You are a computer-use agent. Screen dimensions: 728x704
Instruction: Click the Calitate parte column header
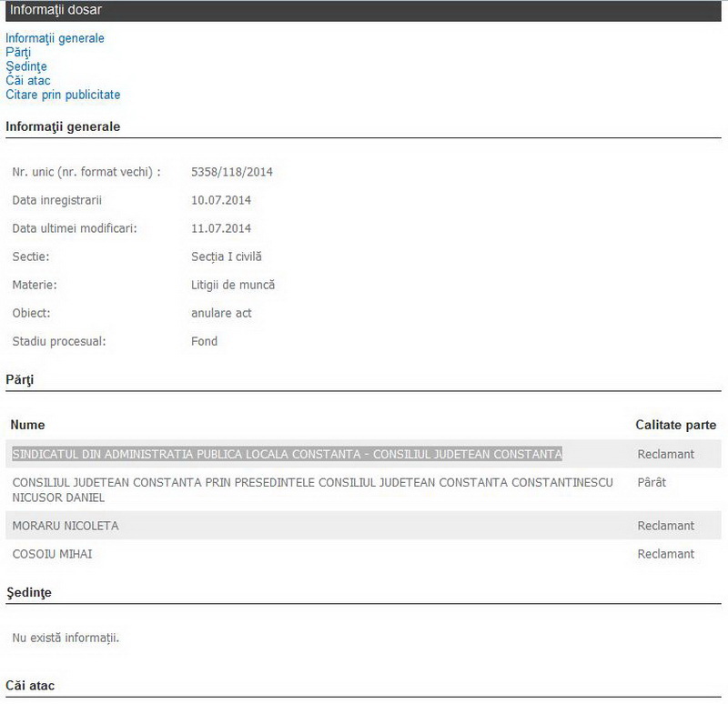click(675, 425)
